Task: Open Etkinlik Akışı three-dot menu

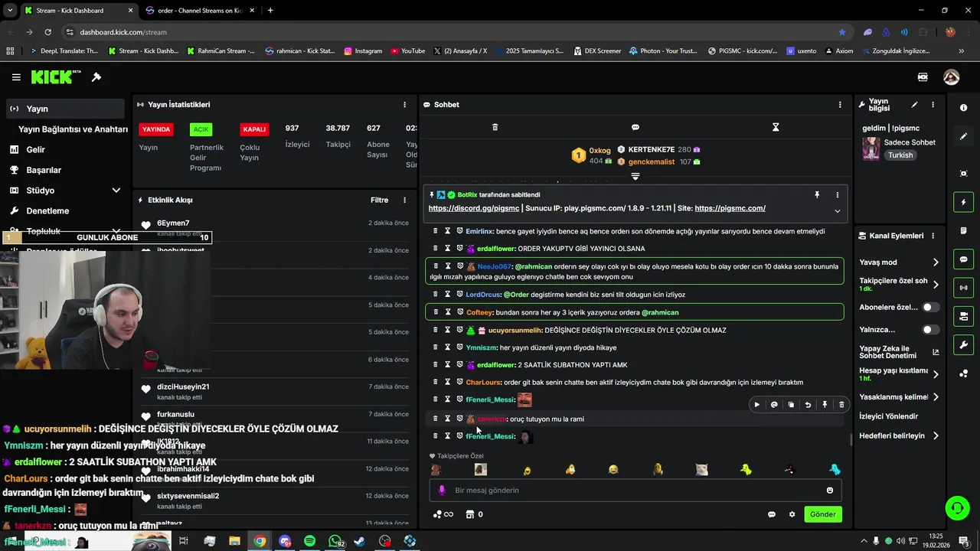Action: (404, 201)
